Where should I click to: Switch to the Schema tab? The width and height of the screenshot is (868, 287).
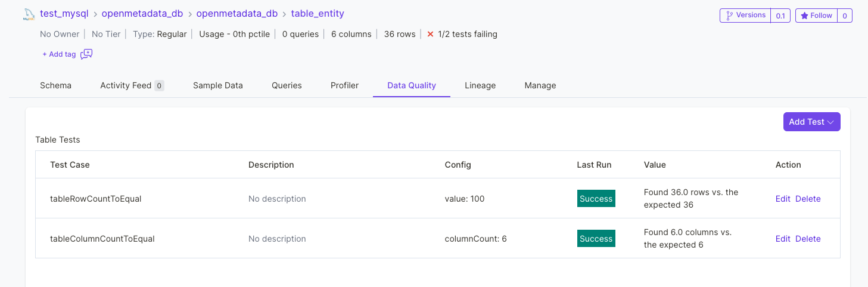[x=55, y=85]
